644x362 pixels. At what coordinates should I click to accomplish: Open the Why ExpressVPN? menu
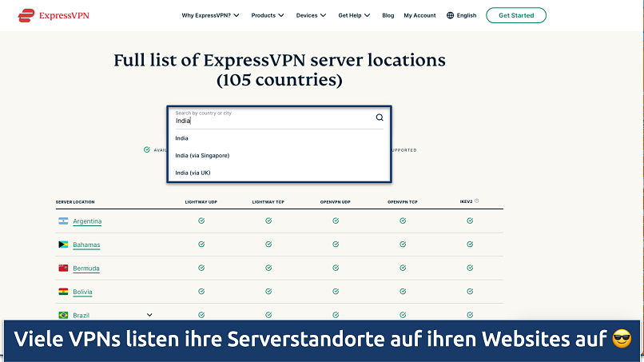click(210, 16)
